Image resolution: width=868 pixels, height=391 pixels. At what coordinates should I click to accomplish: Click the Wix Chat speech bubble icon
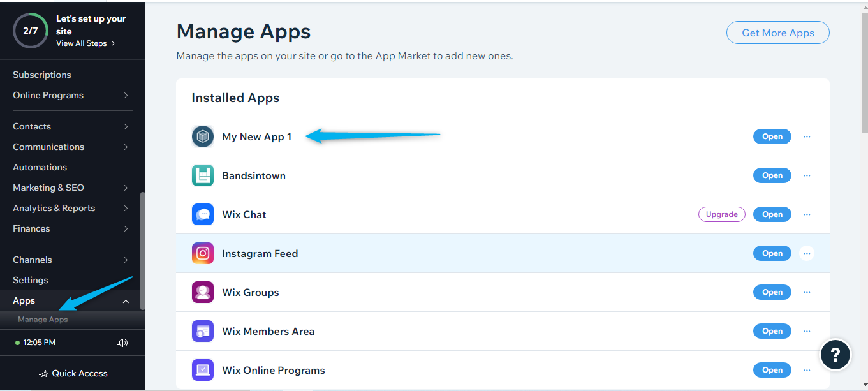click(x=203, y=214)
